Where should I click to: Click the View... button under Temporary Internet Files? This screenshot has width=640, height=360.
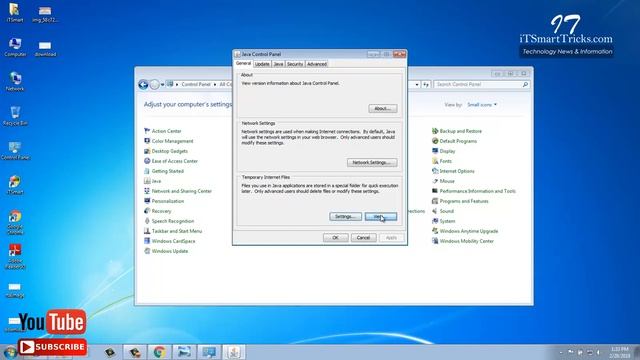pyautogui.click(x=380, y=217)
